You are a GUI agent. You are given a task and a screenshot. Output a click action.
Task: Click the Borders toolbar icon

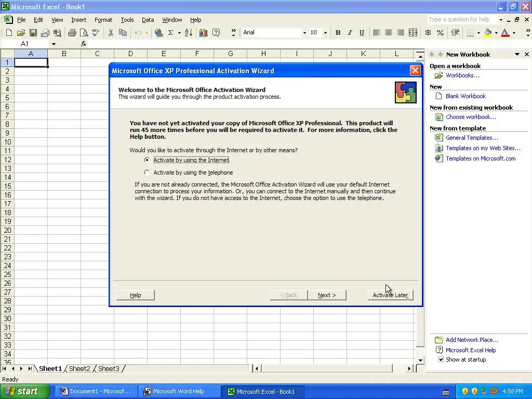pyautogui.click(x=470, y=33)
